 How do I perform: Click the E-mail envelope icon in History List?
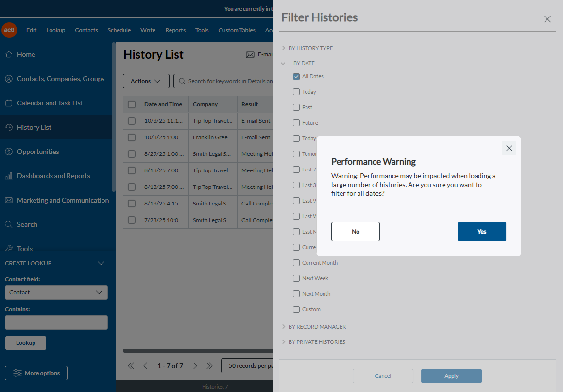[x=250, y=54]
